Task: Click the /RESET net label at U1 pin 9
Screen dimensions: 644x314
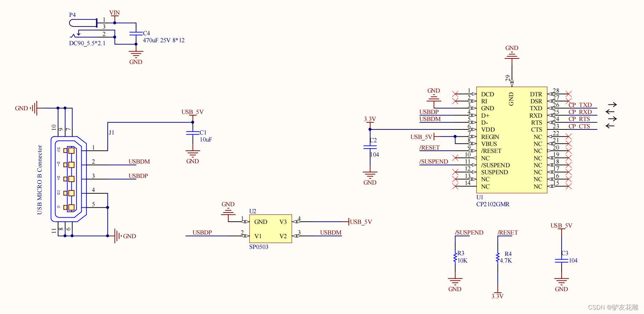Action: pos(429,147)
